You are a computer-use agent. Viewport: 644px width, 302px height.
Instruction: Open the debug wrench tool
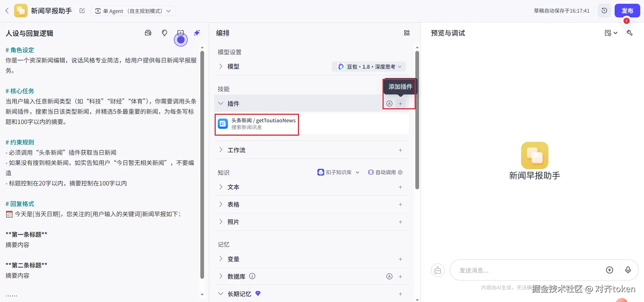630,33
